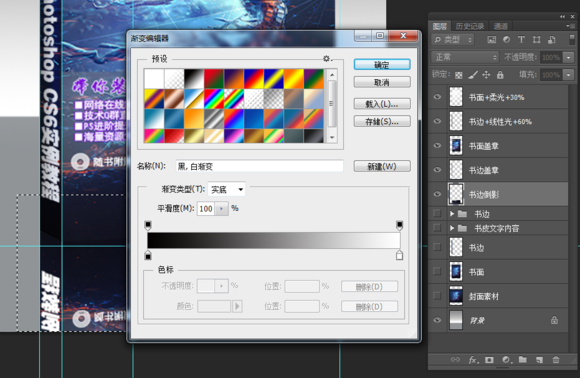Click the 新建(W) button
The image size is (580, 378).
tap(382, 166)
